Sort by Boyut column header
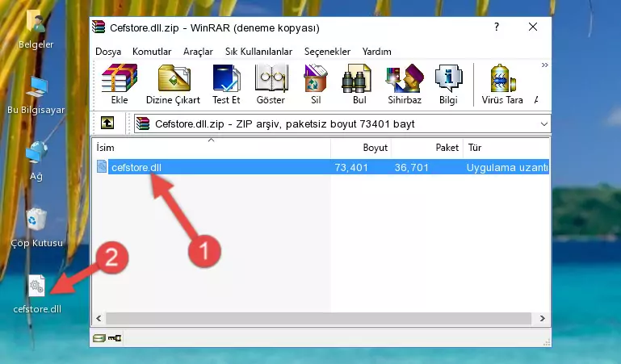The height and width of the screenshot is (364, 621). click(361, 148)
